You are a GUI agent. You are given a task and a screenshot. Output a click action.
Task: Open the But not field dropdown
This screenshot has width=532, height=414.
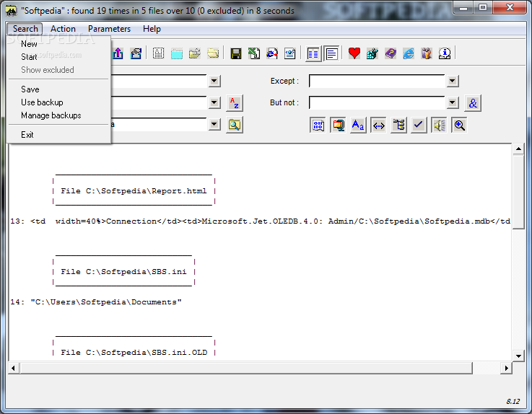[x=453, y=102]
